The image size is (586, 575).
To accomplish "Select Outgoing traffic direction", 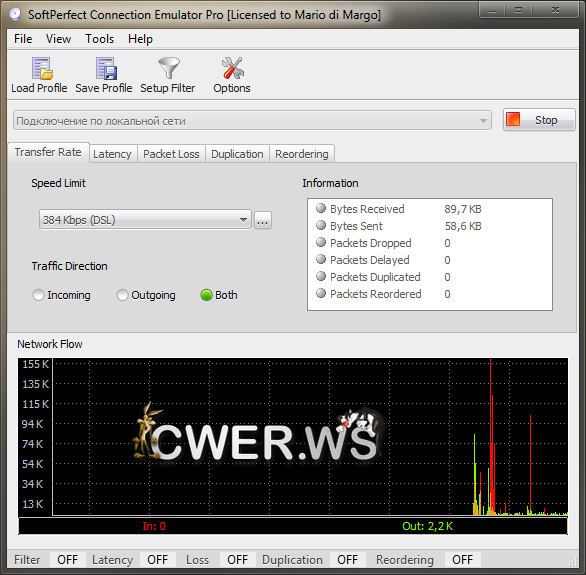I will click(x=146, y=295).
